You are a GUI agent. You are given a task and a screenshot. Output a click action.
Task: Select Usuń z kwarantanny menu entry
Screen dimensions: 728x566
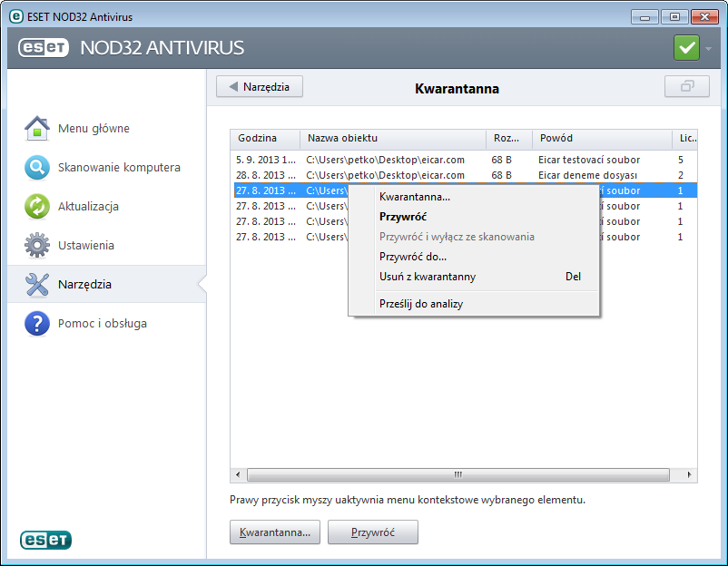tap(474, 277)
